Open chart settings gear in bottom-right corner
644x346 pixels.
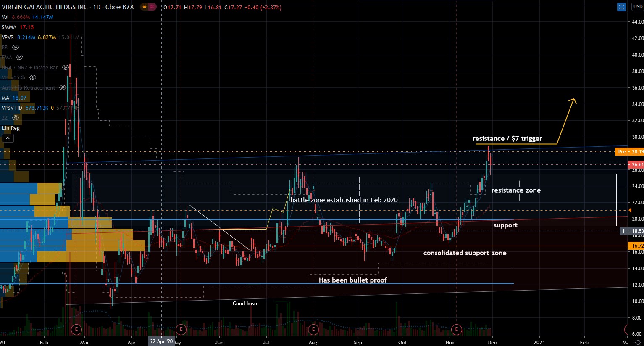tap(638, 343)
